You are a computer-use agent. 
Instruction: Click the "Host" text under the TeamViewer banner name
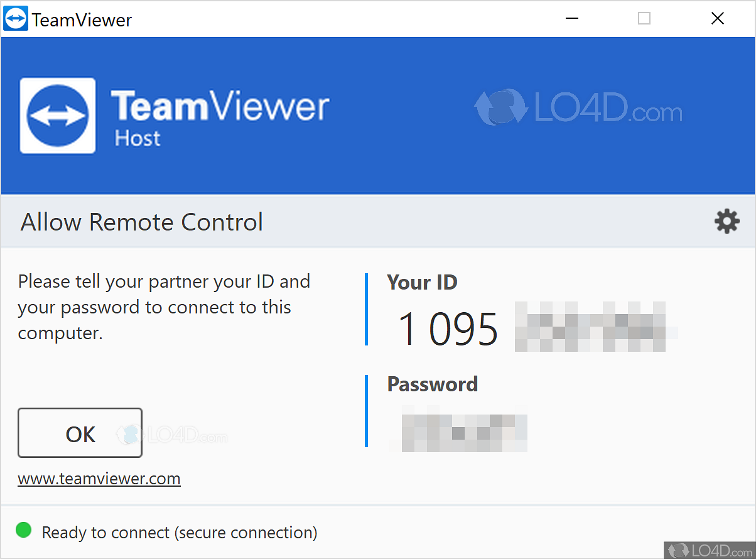pyautogui.click(x=137, y=138)
